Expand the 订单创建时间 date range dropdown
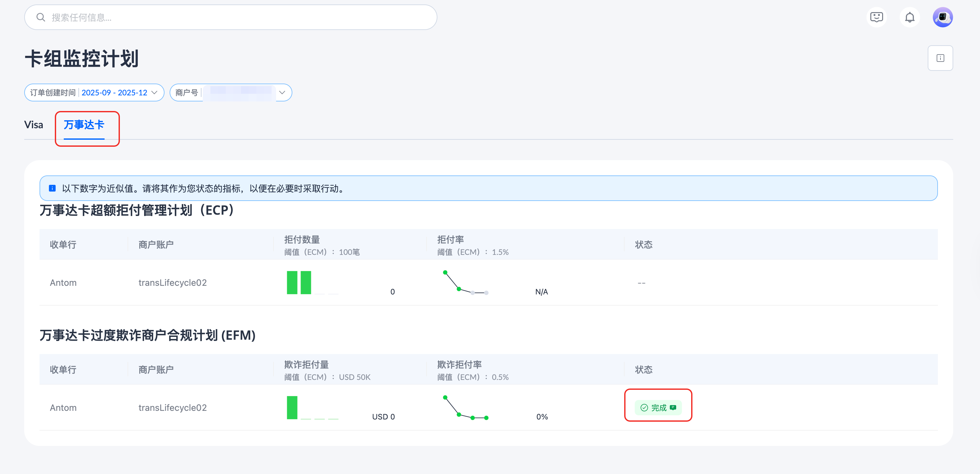The width and height of the screenshot is (980, 474). pyautogui.click(x=154, y=93)
